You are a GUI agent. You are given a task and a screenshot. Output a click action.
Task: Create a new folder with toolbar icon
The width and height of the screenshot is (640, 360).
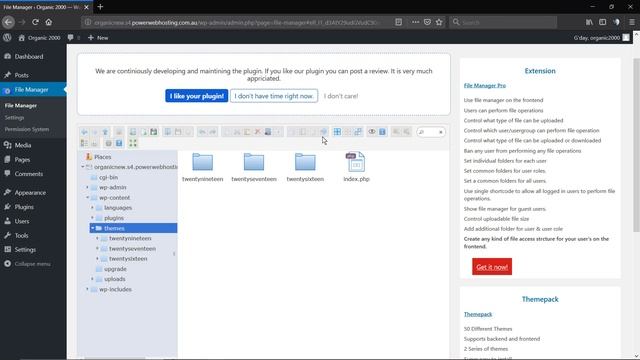click(133, 132)
